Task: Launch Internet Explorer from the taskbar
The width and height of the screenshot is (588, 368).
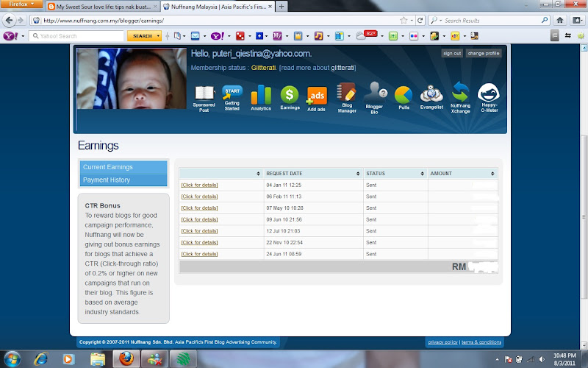Action: point(41,359)
